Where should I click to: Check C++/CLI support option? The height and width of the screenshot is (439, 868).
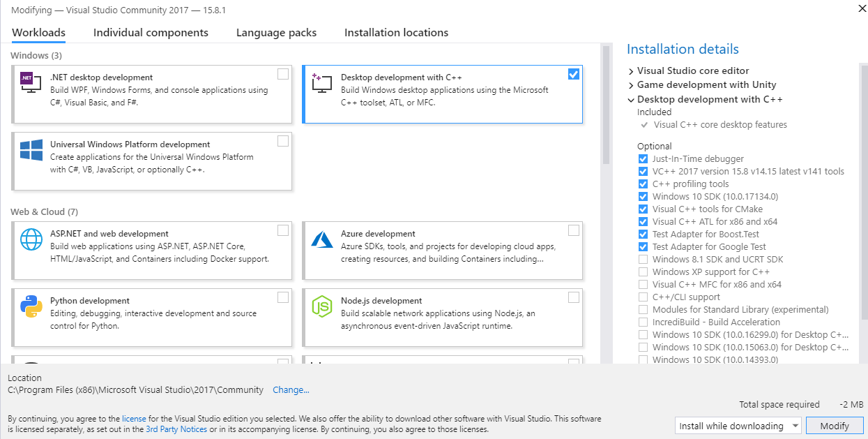coord(643,297)
